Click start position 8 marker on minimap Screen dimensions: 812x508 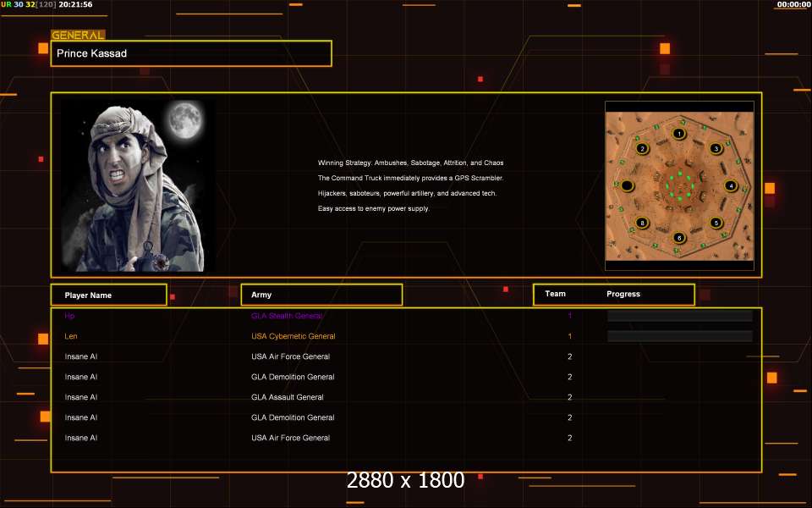tap(642, 224)
